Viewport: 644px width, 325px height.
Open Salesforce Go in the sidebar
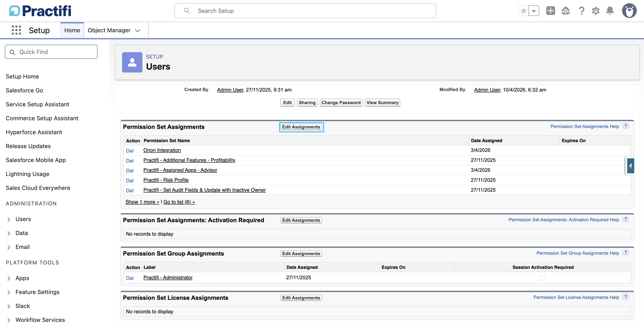click(x=25, y=90)
